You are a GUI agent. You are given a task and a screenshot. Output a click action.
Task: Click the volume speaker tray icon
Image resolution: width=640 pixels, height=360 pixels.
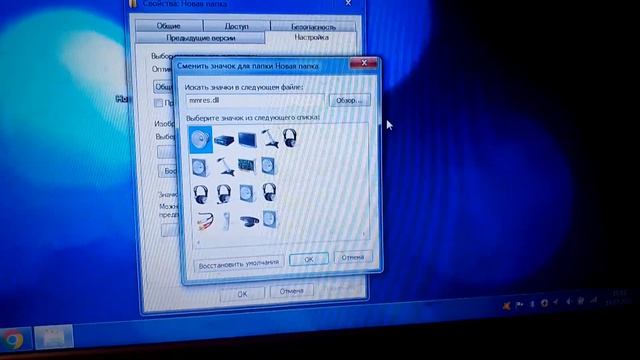[568, 302]
